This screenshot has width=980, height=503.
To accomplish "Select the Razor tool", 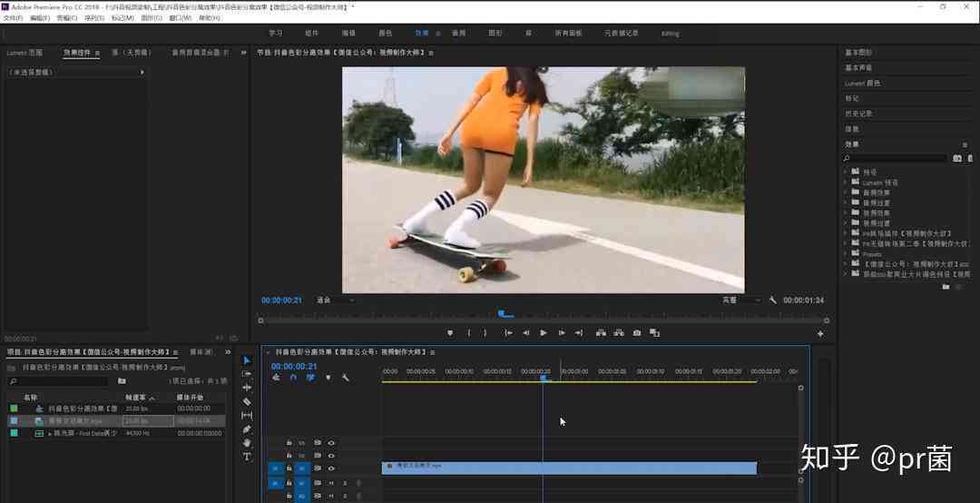I will [x=247, y=401].
